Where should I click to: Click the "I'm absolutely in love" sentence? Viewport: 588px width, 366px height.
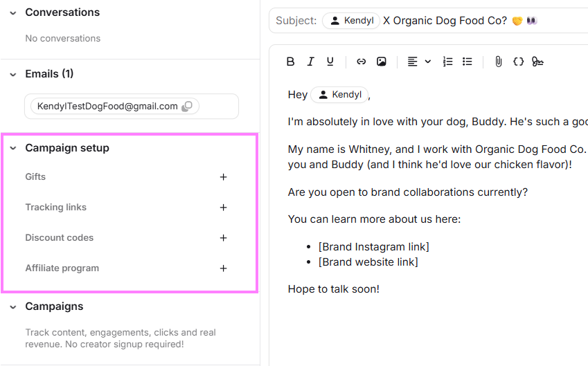pos(438,122)
